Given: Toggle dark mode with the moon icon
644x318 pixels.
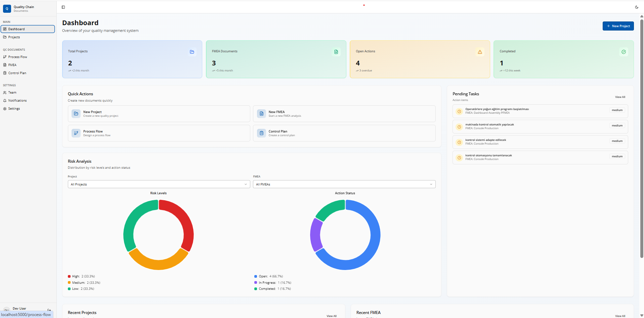Looking at the screenshot, I should [x=637, y=7].
